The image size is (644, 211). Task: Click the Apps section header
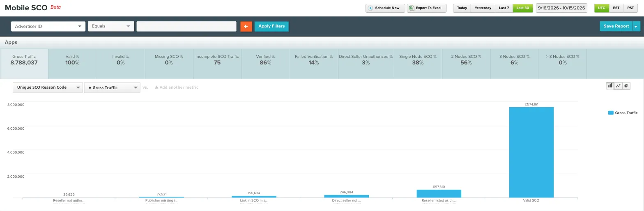pos(11,42)
